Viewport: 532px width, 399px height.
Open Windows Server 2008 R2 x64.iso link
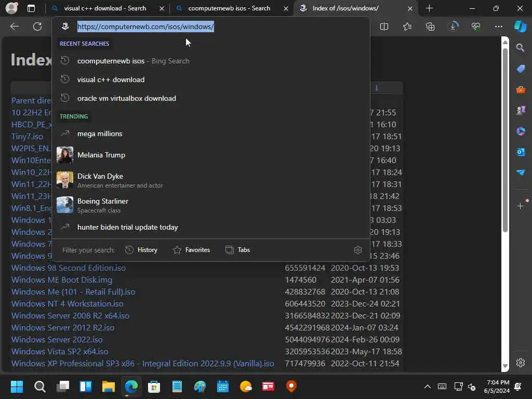(x=70, y=316)
